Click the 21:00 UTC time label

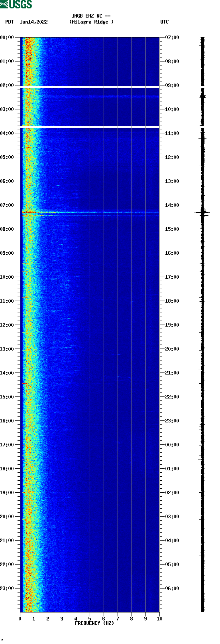pyautogui.click(x=172, y=373)
